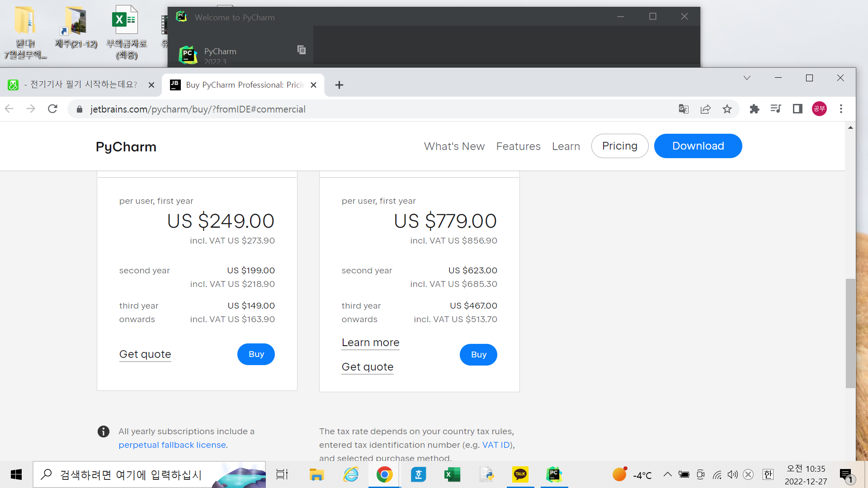868x488 pixels.
Task: Click the page scrollbar thumb
Action: (850, 333)
